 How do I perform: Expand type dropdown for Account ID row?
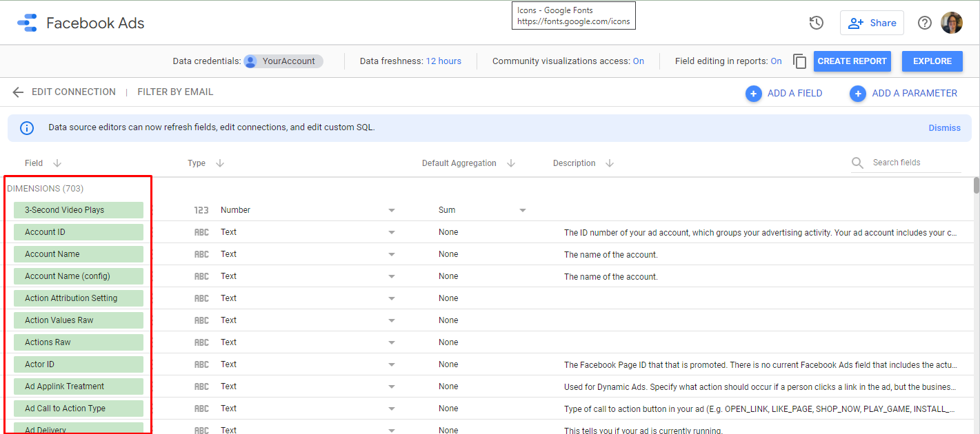pyautogui.click(x=392, y=232)
